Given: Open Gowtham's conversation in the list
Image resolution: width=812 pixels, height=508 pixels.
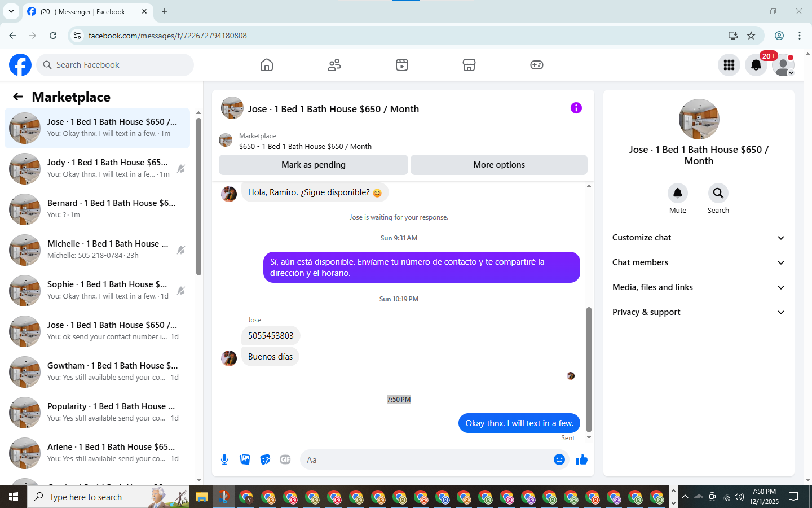Looking at the screenshot, I should click(97, 372).
